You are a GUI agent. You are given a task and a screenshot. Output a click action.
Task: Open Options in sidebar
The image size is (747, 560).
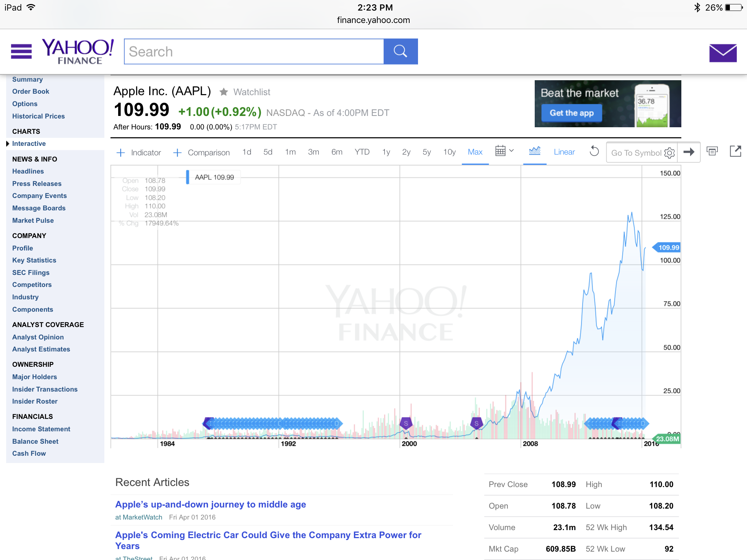[25, 104]
